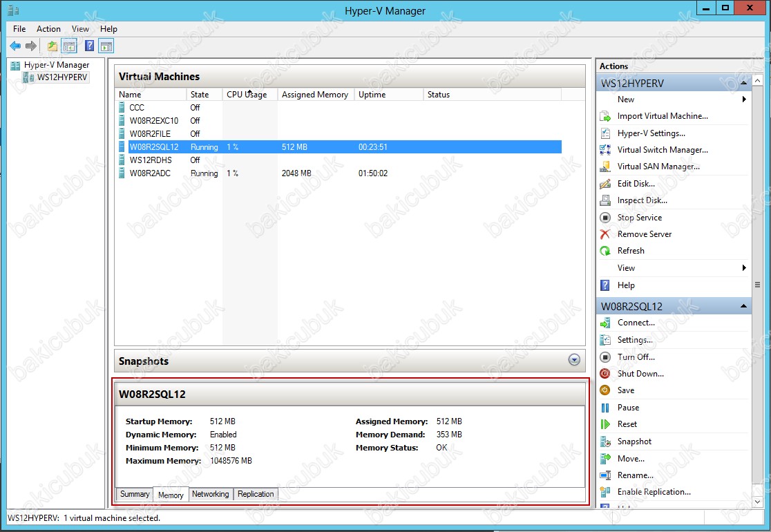
Task: Click the green Refresh icon
Action: [605, 251]
